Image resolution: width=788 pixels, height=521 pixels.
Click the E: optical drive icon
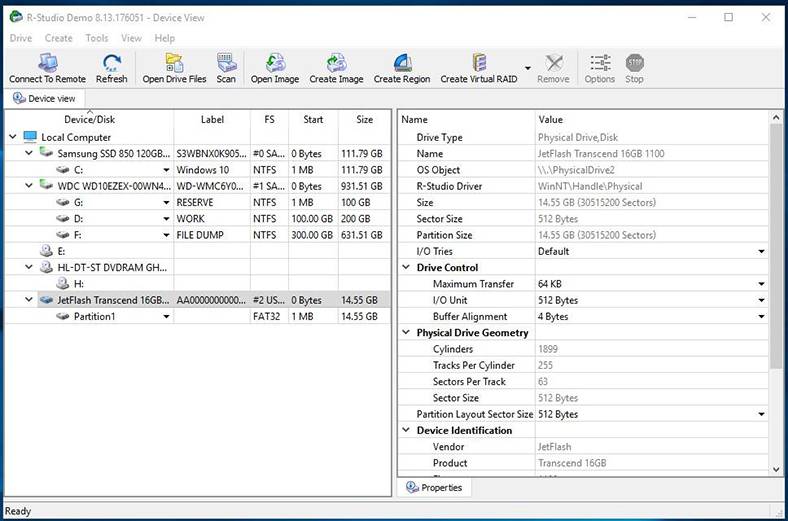(46, 250)
